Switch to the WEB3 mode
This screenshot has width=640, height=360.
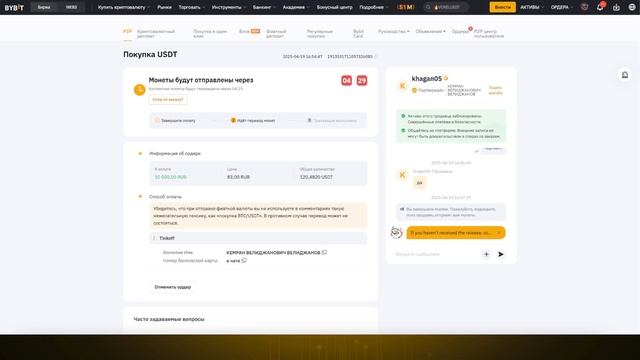coord(71,7)
